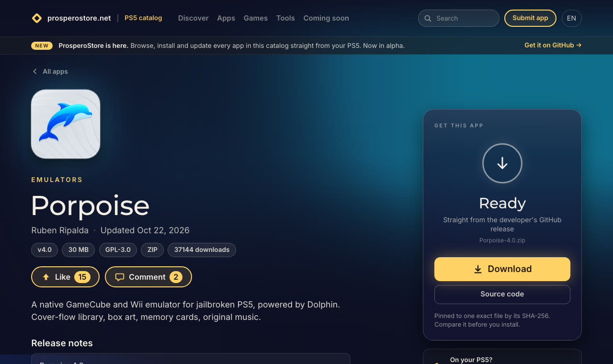The height and width of the screenshot is (364, 613).
Task: Click the Ready status heading
Action: (502, 203)
